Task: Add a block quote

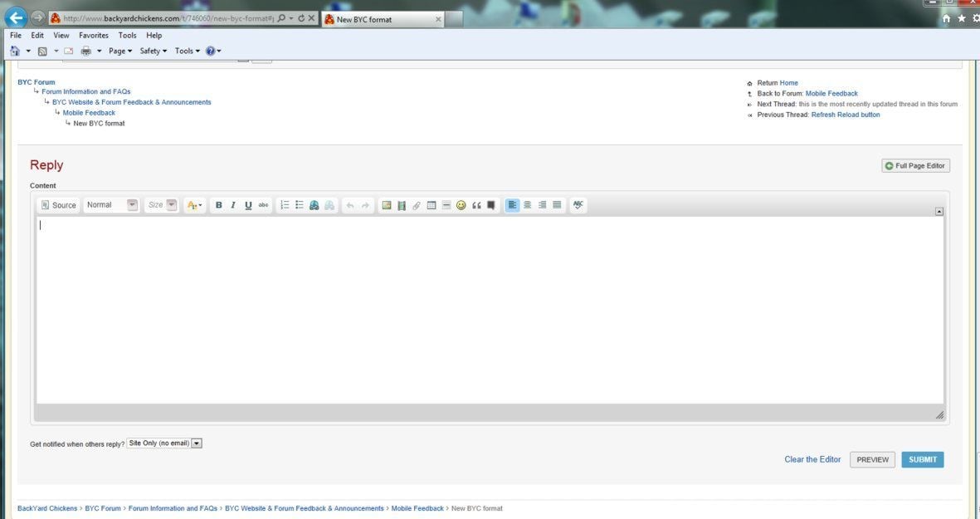Action: pos(476,205)
